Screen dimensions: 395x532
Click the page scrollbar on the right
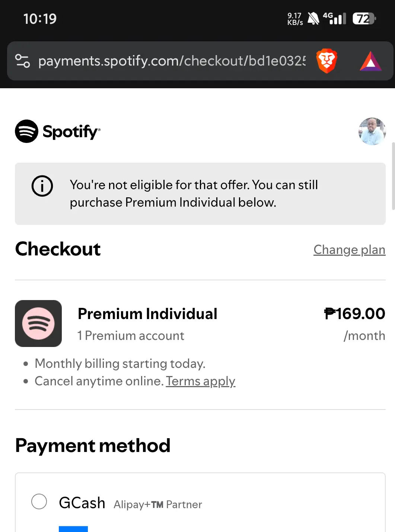point(393,176)
